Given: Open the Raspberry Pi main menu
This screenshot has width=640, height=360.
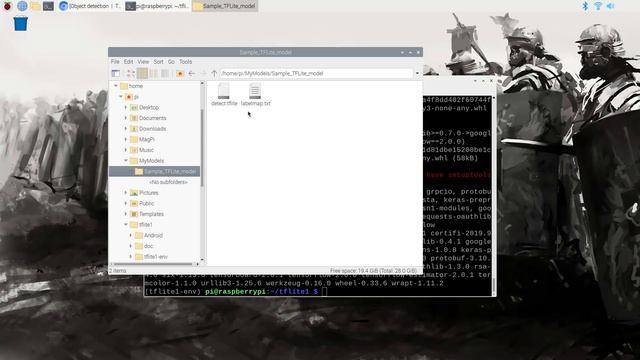Looking at the screenshot, I should point(7,6).
